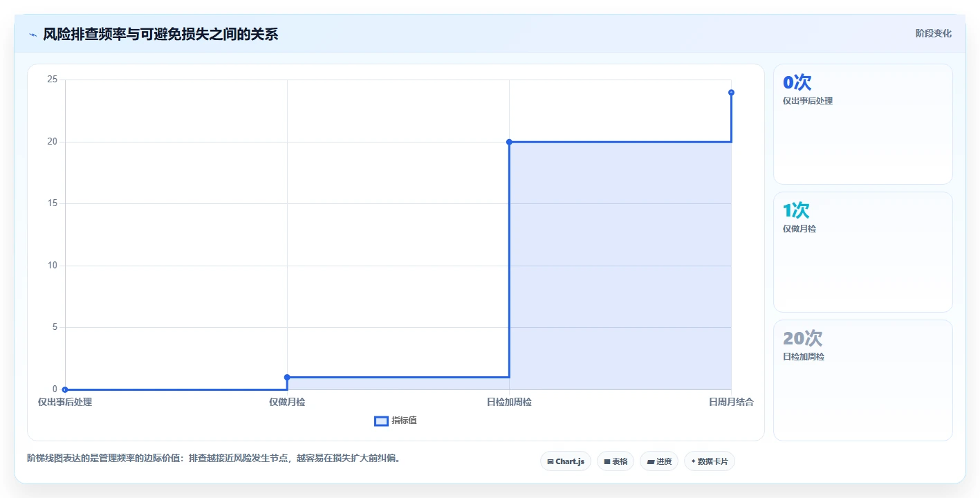Click the y-axis value 20
The height and width of the screenshot is (498, 980).
(52, 142)
